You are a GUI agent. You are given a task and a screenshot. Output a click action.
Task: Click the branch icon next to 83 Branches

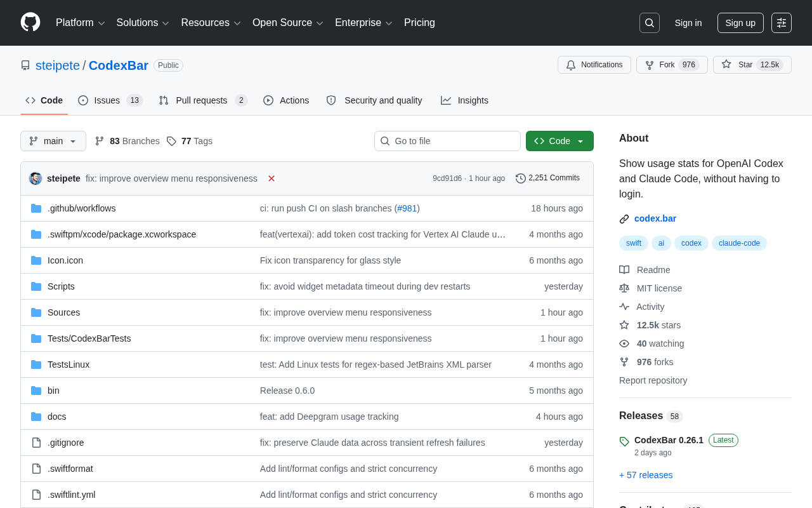coord(100,141)
